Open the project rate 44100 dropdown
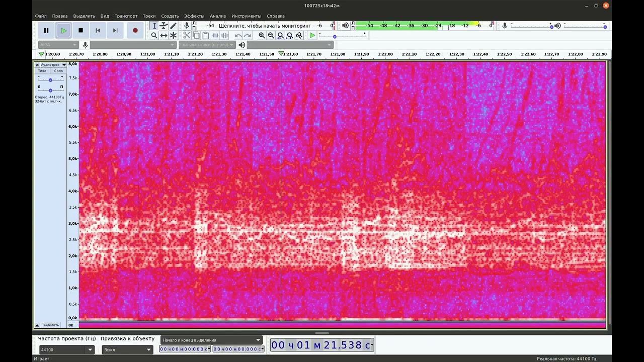This screenshot has height=362, width=644. pos(66,349)
